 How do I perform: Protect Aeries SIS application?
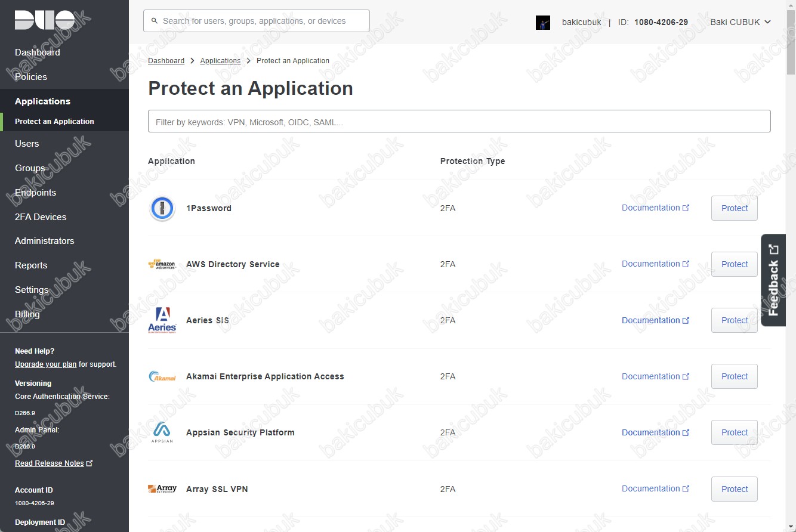click(x=735, y=320)
